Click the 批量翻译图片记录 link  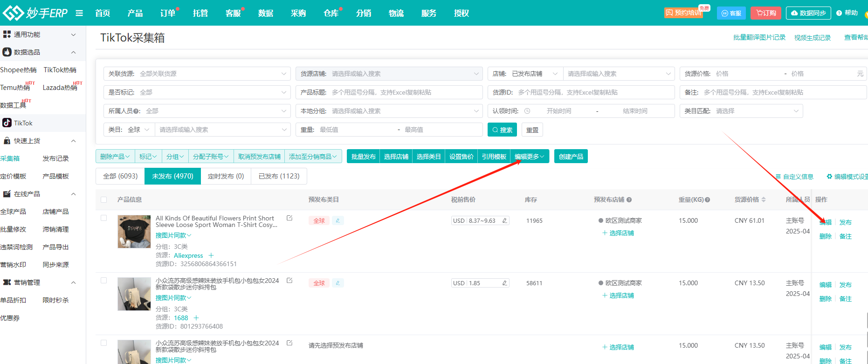[x=759, y=37]
